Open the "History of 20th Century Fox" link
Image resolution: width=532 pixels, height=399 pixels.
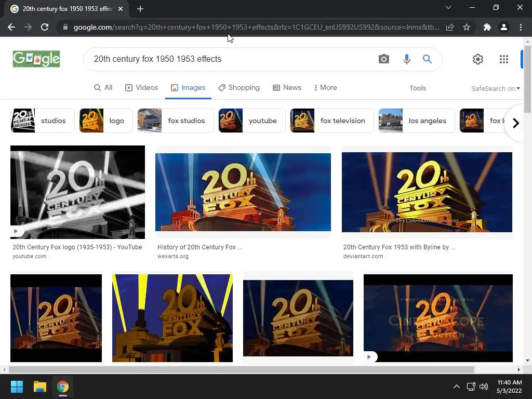click(x=200, y=247)
